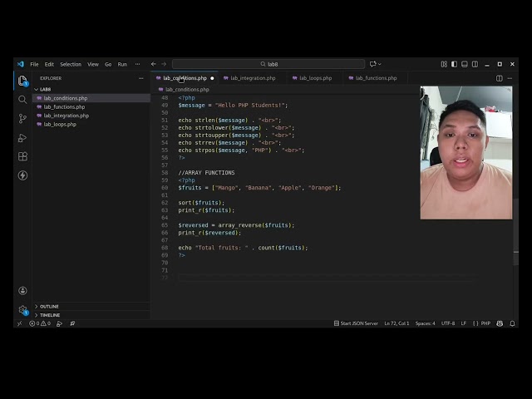
Task: Expand the TIMELINE section
Action: pos(50,315)
